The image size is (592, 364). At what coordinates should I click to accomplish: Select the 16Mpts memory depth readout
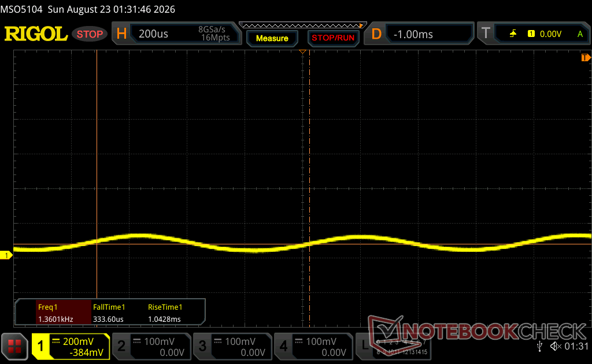(215, 38)
